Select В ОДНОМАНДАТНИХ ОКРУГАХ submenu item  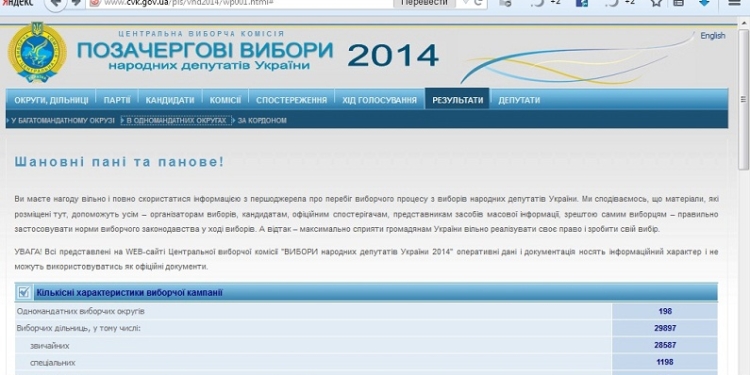click(x=176, y=121)
